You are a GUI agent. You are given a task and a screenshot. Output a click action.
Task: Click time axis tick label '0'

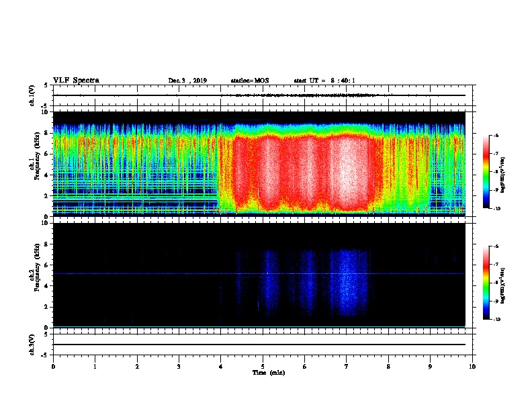click(53, 366)
